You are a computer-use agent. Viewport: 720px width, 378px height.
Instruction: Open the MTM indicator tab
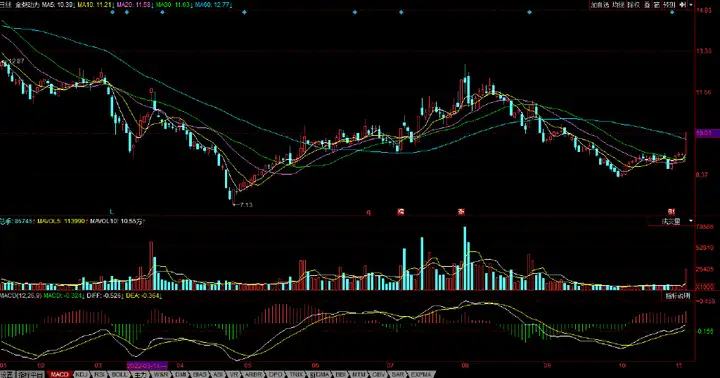coord(358,374)
